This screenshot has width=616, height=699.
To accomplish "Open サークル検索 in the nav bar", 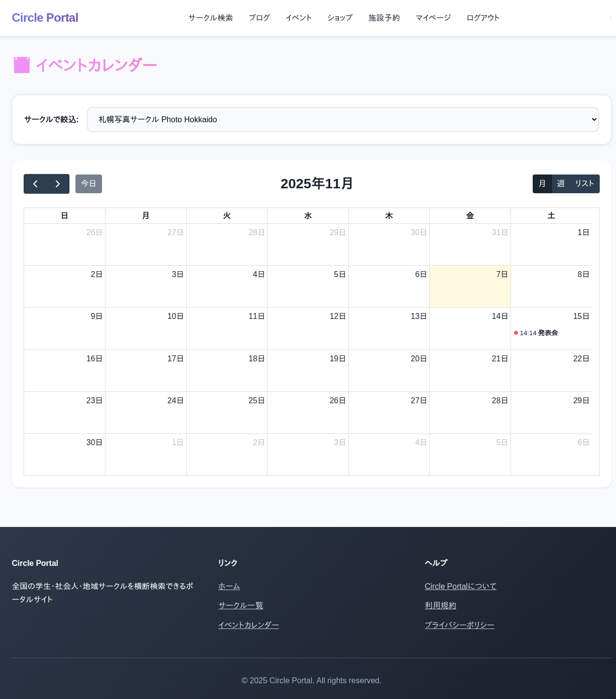I will pos(210,18).
